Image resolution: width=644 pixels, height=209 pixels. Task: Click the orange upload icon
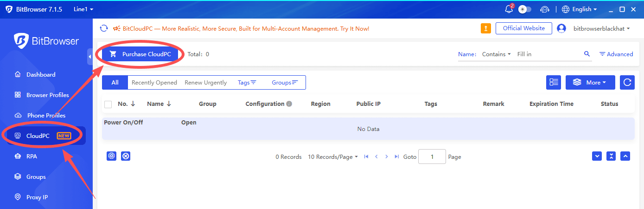pyautogui.click(x=486, y=28)
